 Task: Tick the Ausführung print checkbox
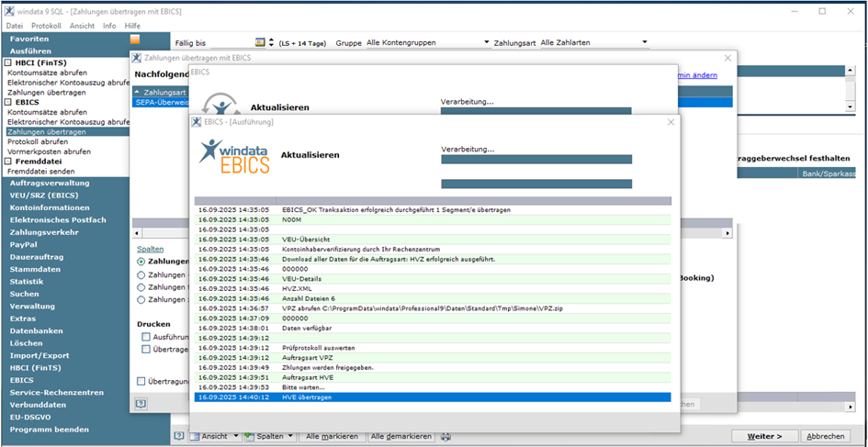coord(146,337)
